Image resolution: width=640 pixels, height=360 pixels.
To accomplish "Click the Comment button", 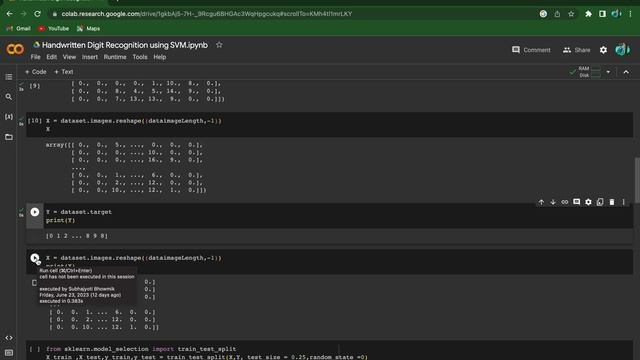I will [531, 50].
